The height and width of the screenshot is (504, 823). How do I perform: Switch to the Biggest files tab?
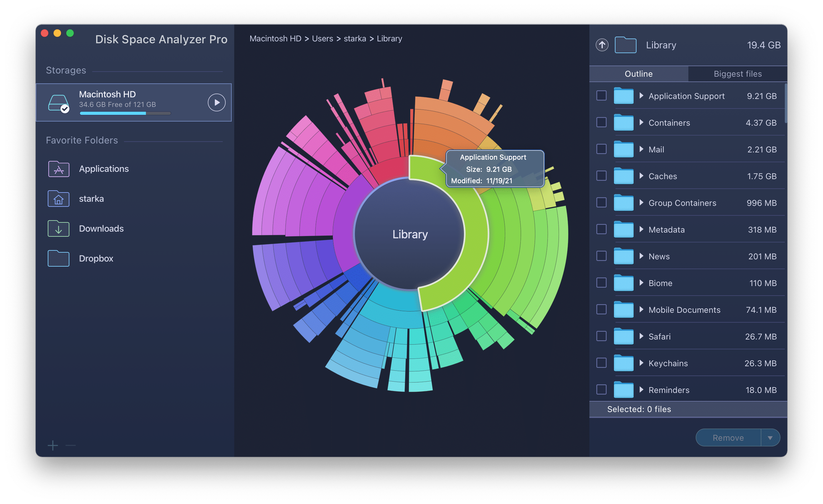tap(737, 74)
